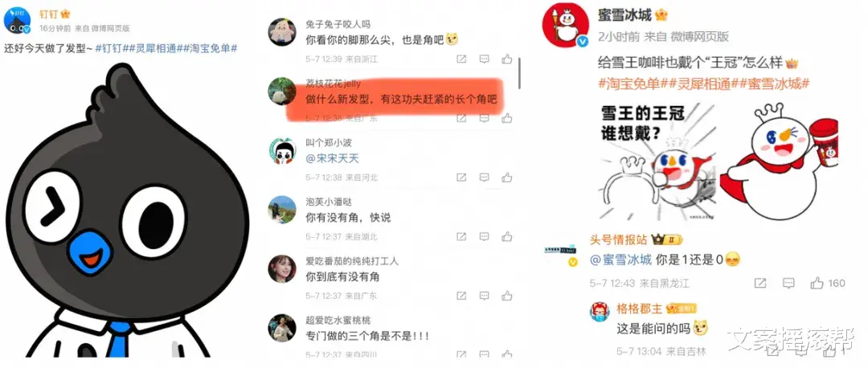The image size is (868, 368).
Task: Like the comment by 爱吃番茄的纯纯打工人
Action: pyautogui.click(x=506, y=296)
